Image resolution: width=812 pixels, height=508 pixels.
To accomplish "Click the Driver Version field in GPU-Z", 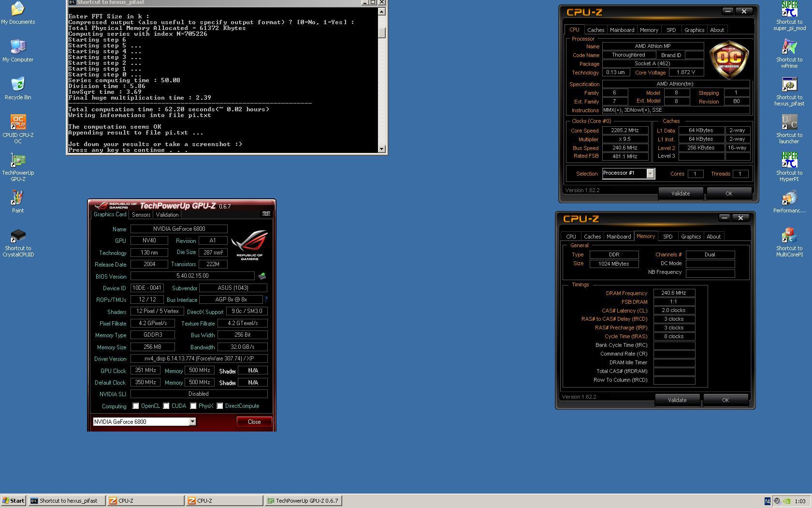I will pos(199,359).
